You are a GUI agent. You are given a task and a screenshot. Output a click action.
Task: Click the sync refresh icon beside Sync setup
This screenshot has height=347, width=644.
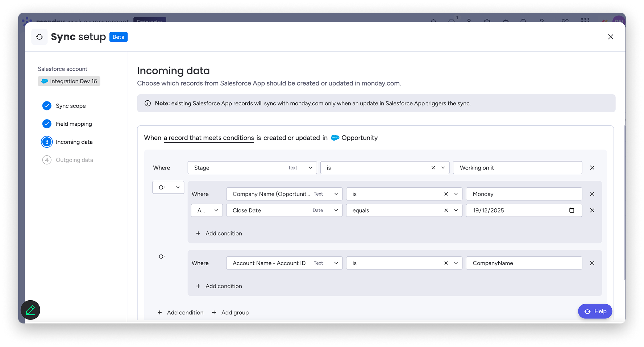click(x=40, y=37)
